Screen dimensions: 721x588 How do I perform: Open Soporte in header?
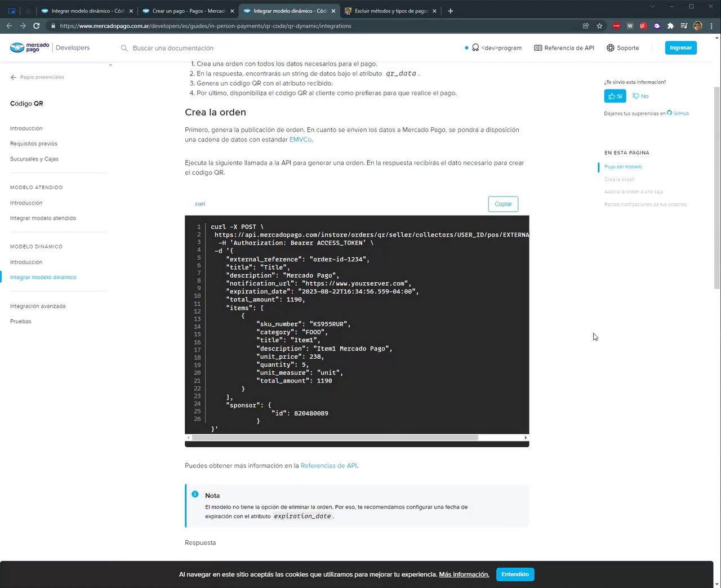pyautogui.click(x=622, y=48)
